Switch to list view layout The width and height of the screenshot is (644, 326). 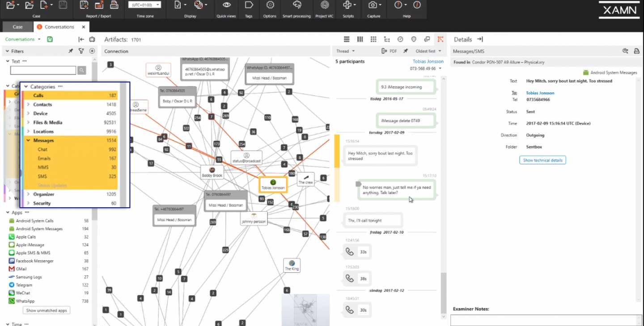click(x=347, y=39)
